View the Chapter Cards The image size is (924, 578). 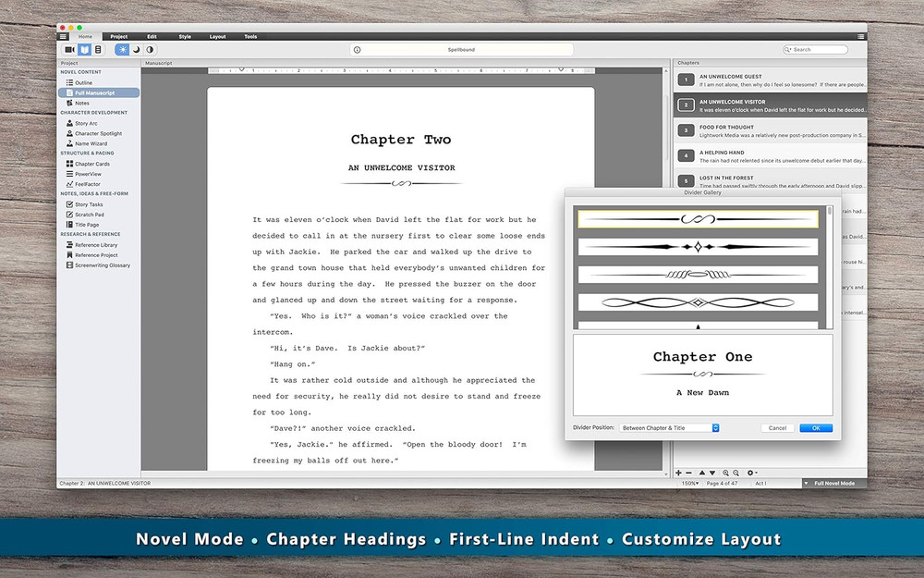91,164
